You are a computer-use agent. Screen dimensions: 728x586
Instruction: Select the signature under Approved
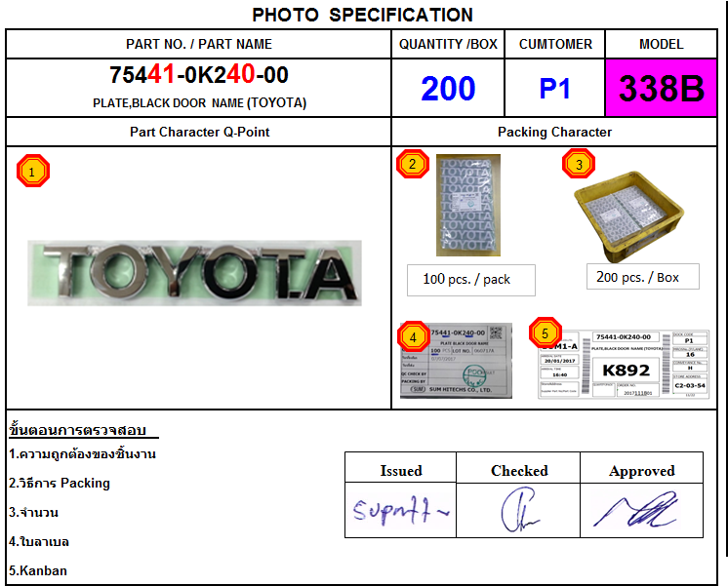click(636, 509)
